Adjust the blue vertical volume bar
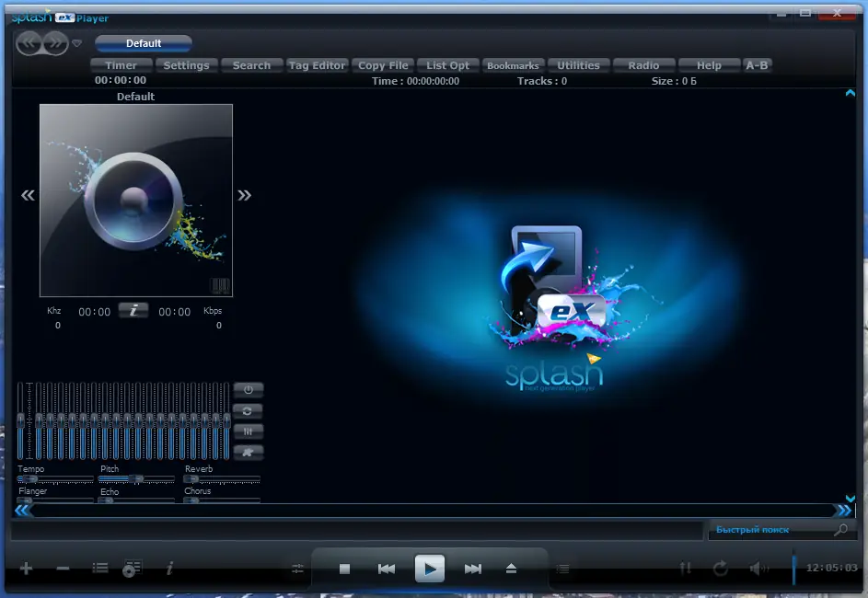This screenshot has height=598, width=868. [x=793, y=569]
